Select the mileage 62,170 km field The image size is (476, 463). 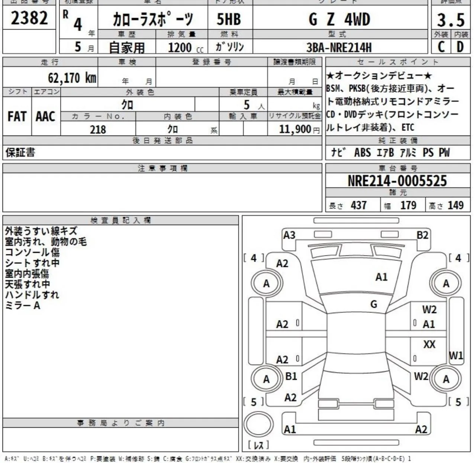coord(50,77)
